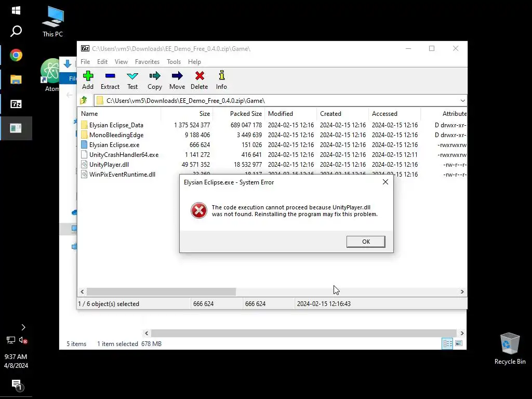Select the Elysian Eclipse.exe row
The height and width of the screenshot is (399, 532).
(x=272, y=144)
